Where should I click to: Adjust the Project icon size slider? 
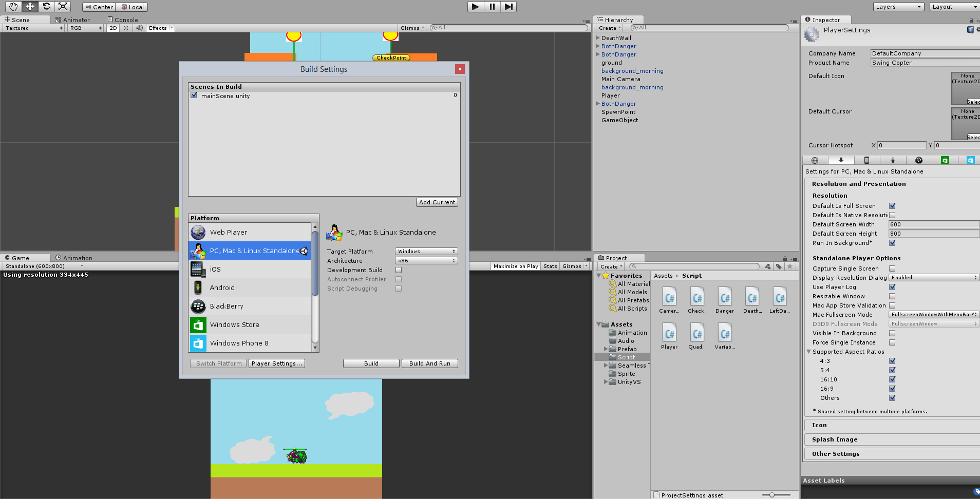[x=772, y=495]
